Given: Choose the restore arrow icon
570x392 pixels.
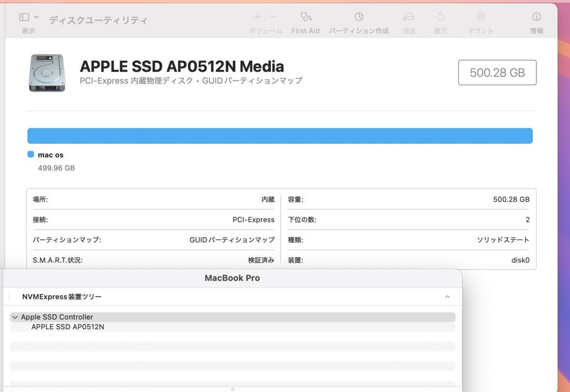Looking at the screenshot, I should (440, 17).
